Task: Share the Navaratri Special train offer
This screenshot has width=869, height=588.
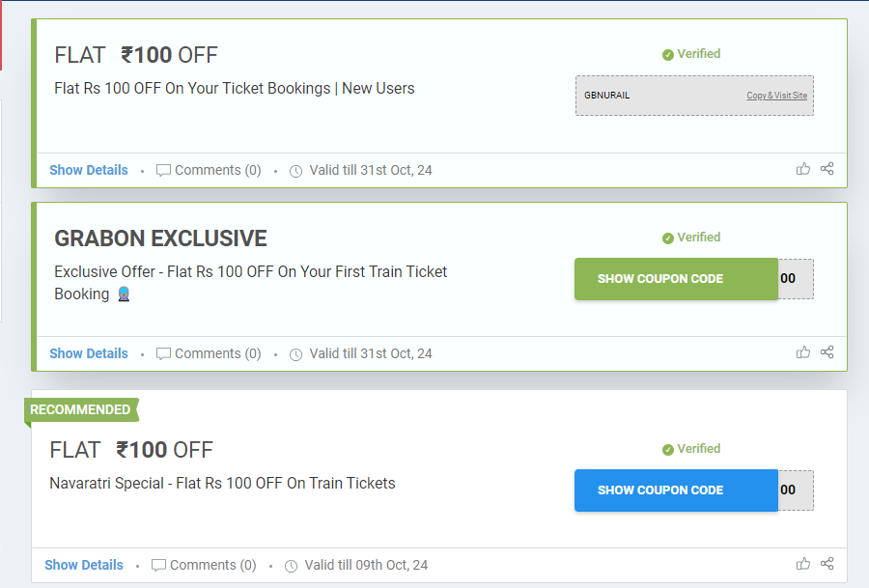Action: point(827,564)
